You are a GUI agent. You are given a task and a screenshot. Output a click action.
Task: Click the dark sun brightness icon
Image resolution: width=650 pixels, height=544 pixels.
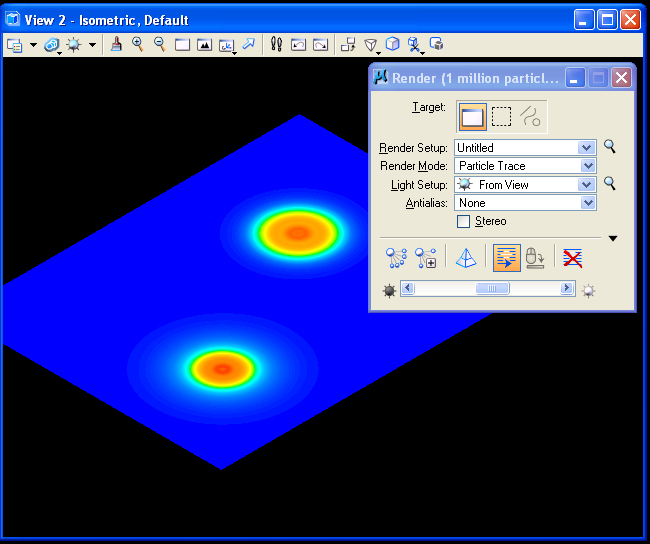389,291
